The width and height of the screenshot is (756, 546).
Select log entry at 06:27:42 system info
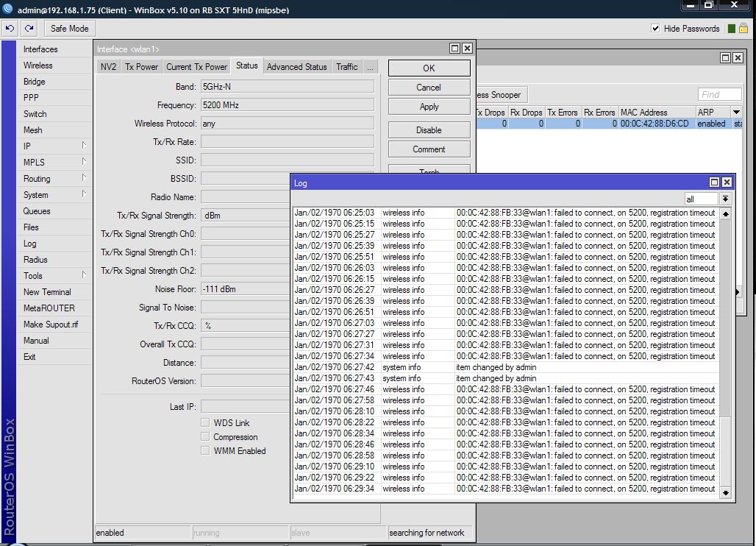(x=506, y=367)
